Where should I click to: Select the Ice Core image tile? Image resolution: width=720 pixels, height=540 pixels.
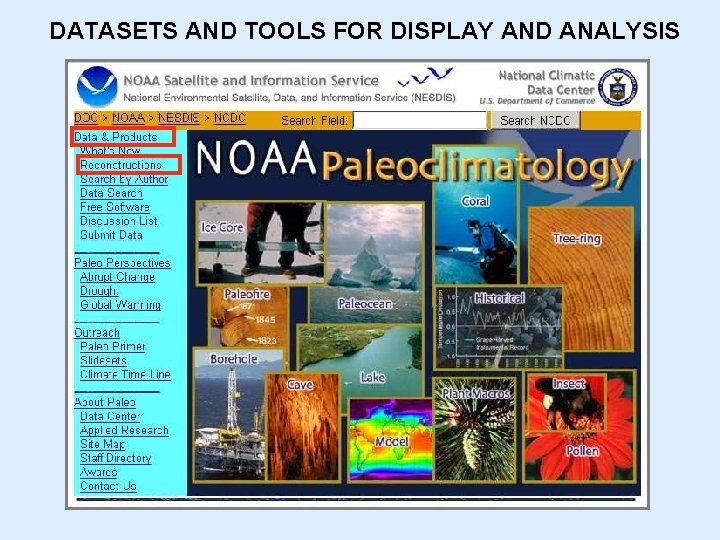point(260,242)
